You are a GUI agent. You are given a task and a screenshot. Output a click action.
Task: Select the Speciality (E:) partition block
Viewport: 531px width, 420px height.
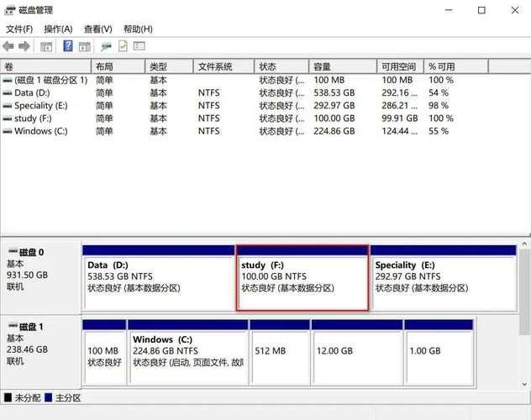coord(444,281)
